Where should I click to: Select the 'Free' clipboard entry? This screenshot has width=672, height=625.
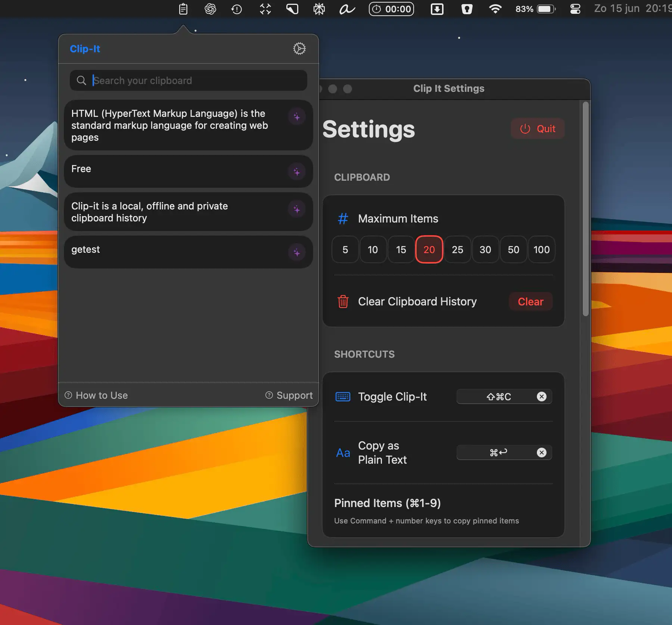[x=189, y=171]
